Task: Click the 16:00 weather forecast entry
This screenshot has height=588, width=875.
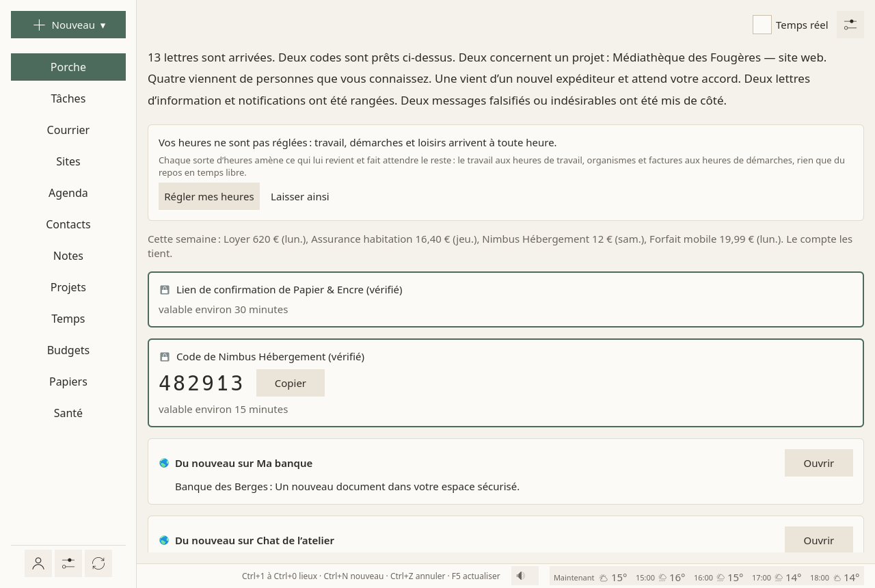Action: (x=718, y=577)
